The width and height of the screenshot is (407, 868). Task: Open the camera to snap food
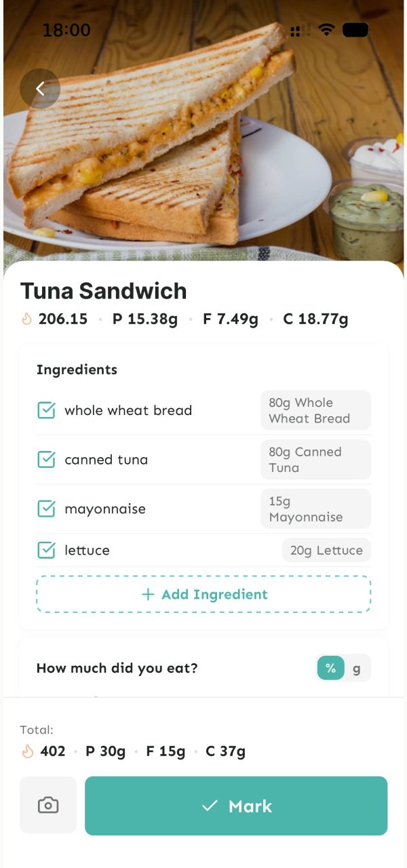48,805
